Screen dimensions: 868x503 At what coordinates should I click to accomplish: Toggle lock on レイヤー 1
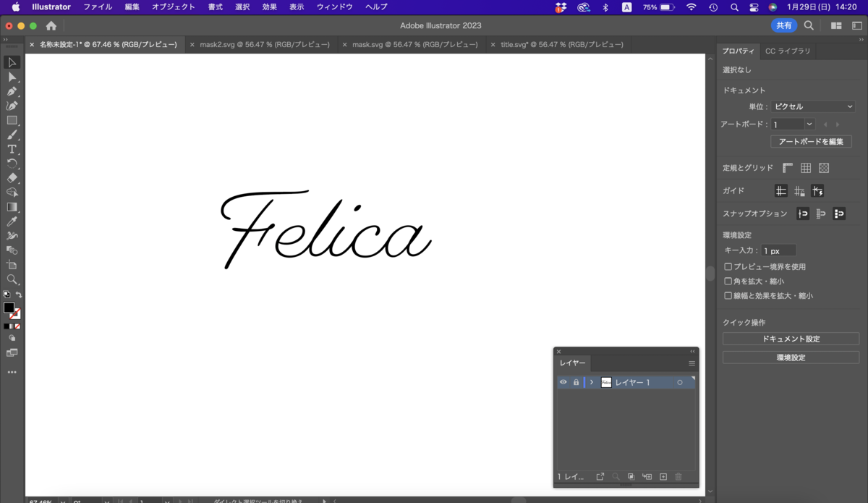coord(576,382)
